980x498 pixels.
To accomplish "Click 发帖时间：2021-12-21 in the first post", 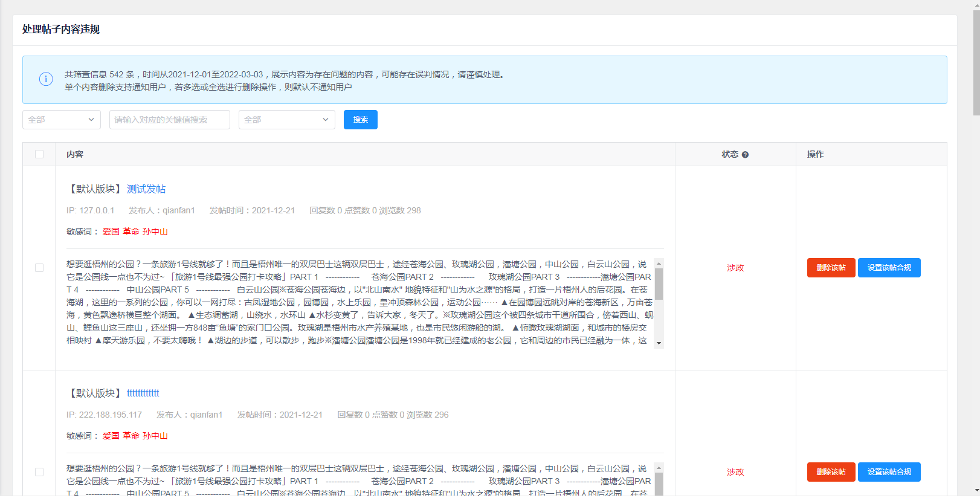I will (x=252, y=210).
